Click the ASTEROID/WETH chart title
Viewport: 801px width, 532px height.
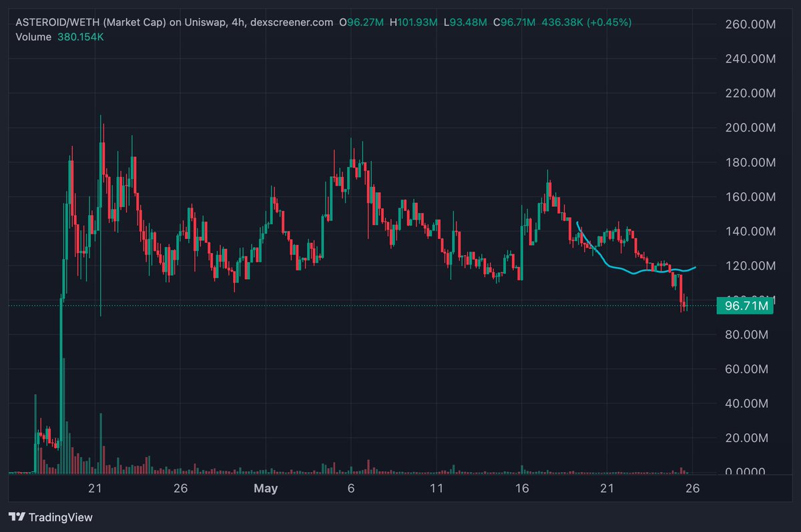(x=174, y=23)
